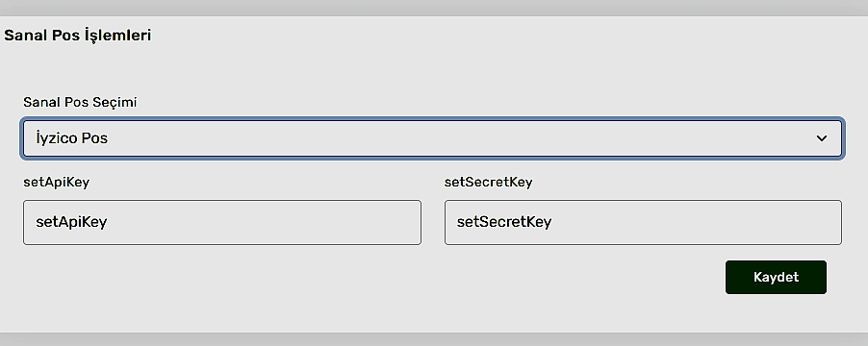Open the Sanal Pos Seçimi dropdown
868x346 pixels.
(432, 138)
